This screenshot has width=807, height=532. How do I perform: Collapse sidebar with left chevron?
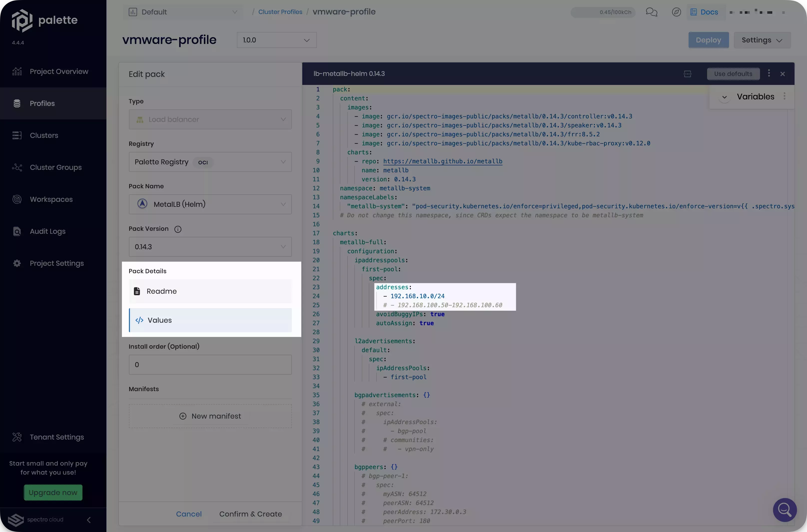89,520
